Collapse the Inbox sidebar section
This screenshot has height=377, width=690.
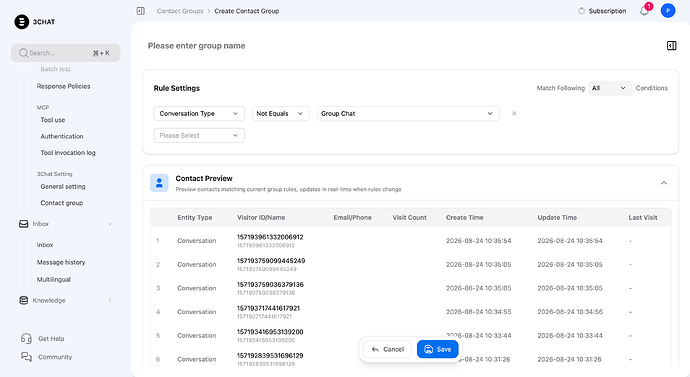pyautogui.click(x=110, y=224)
